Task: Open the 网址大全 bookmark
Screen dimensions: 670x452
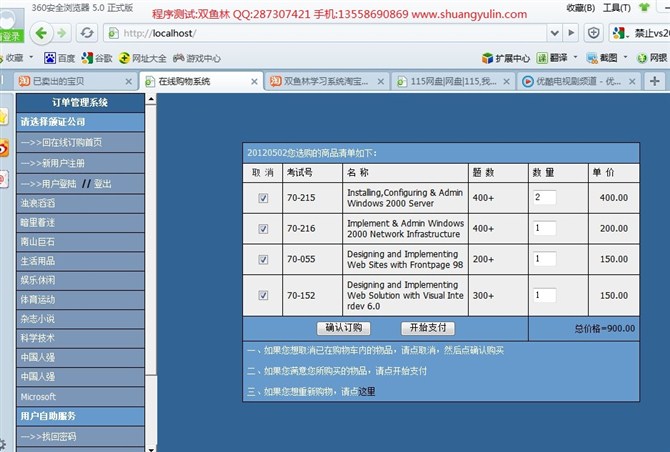Action: click(x=142, y=58)
